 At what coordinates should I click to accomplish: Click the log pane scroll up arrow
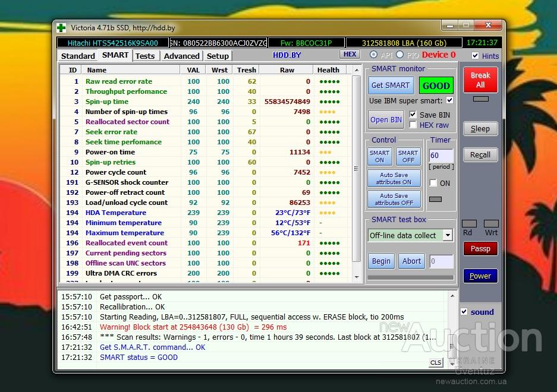coord(452,296)
